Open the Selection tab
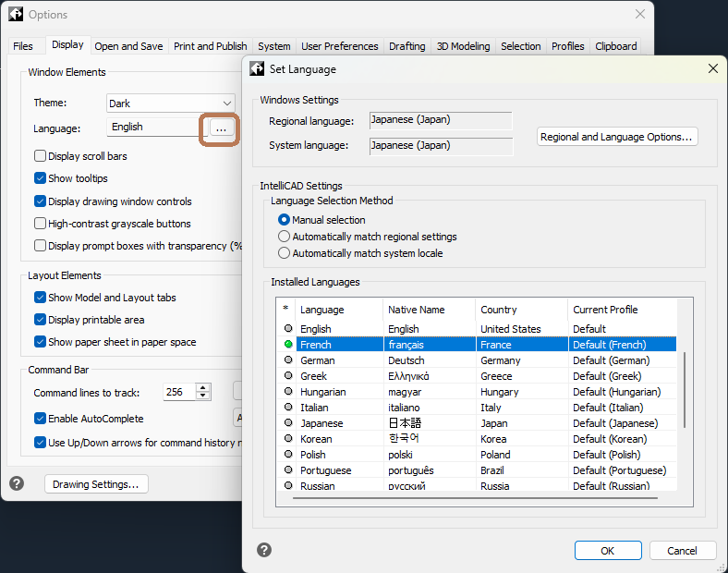 [521, 46]
